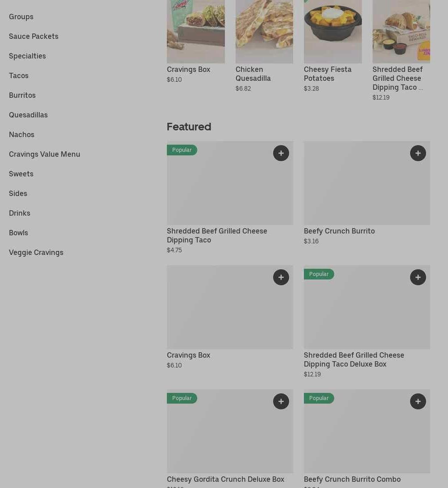Add Cheesy Gordita Crunch Deluxe Box via plus

(281, 401)
